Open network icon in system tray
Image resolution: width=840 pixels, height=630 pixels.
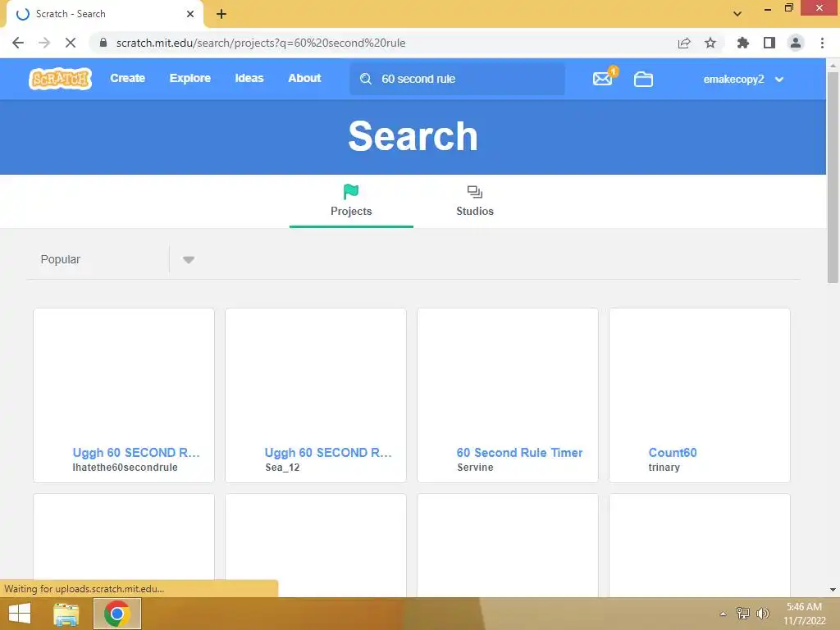point(743,614)
